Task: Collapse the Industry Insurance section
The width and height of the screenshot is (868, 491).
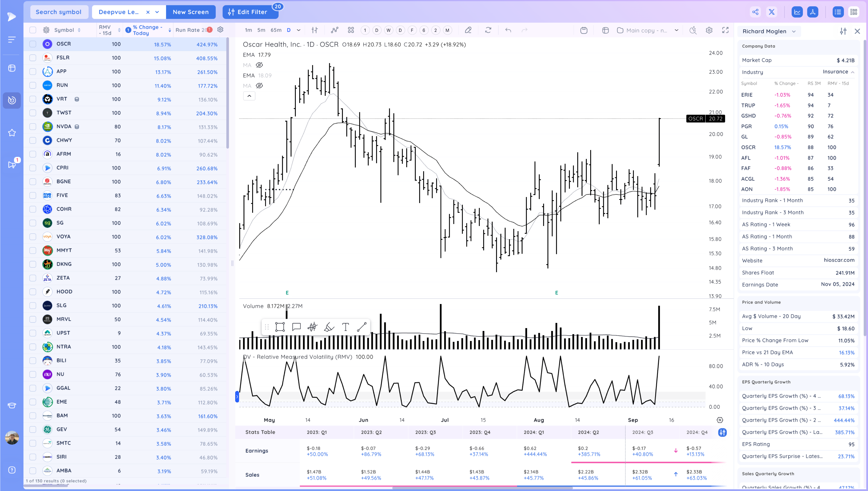Action: (x=852, y=72)
